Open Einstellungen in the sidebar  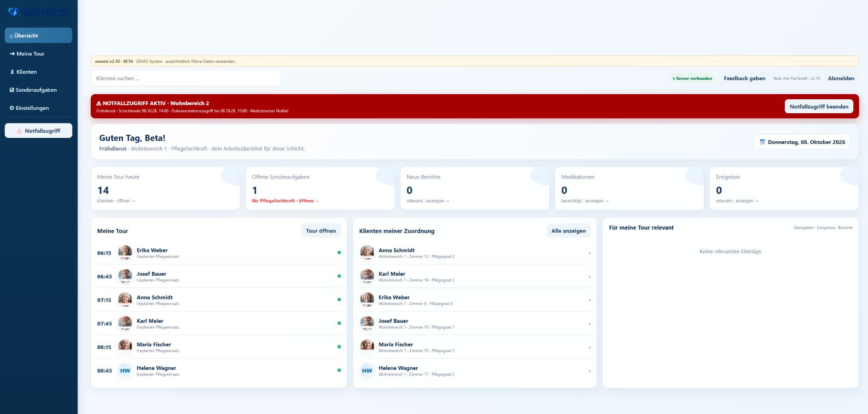point(39,108)
